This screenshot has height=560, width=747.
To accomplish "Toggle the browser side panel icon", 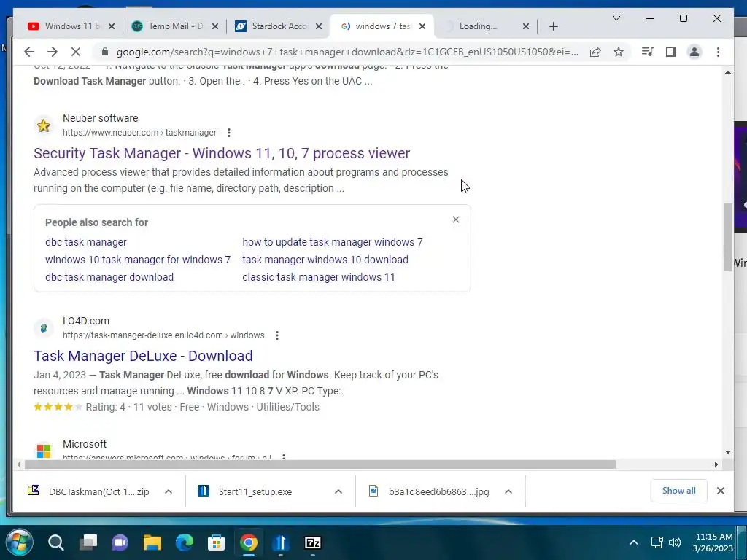I will [671, 52].
